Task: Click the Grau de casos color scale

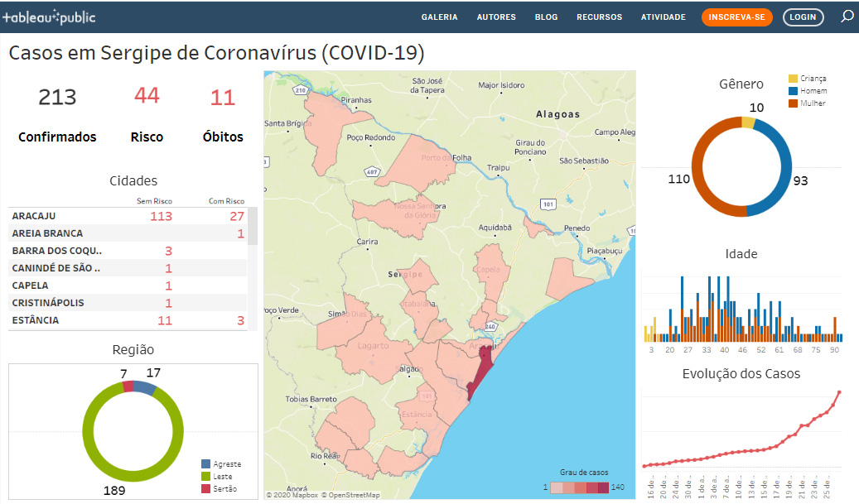Action: point(578,487)
